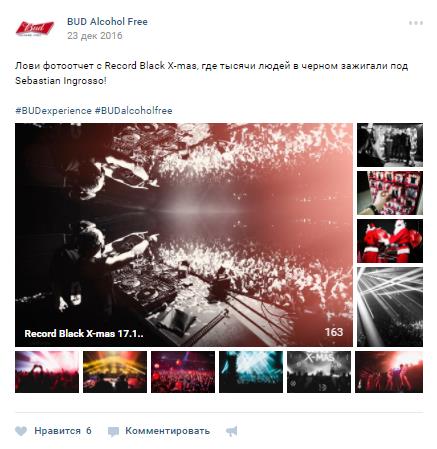The width and height of the screenshot is (437, 449).
Task: Click the heart like icon
Action: (x=21, y=431)
